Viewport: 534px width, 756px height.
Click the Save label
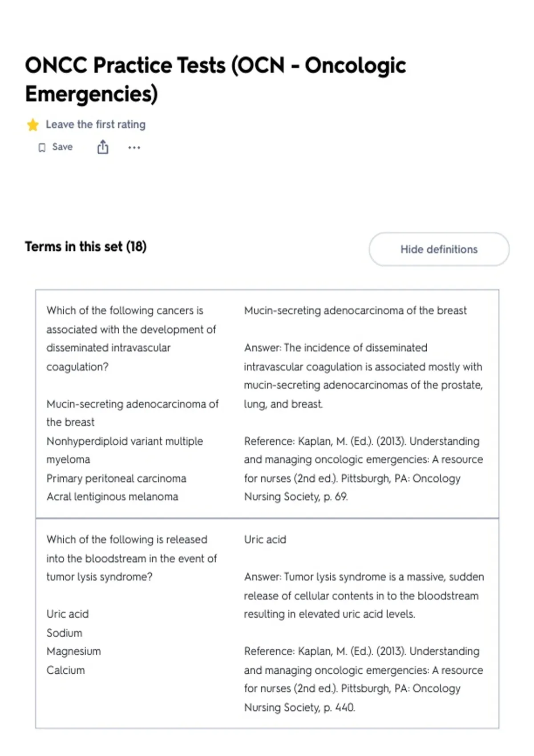click(62, 147)
